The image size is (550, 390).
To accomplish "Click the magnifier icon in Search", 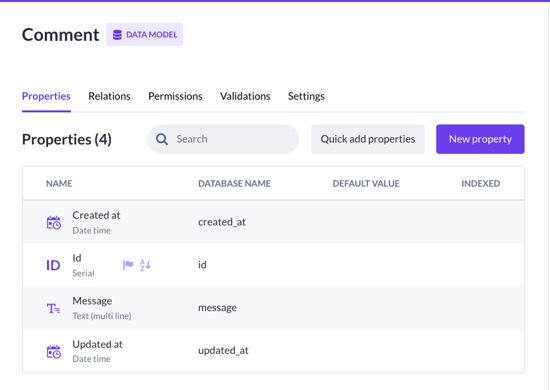I will 162,139.
